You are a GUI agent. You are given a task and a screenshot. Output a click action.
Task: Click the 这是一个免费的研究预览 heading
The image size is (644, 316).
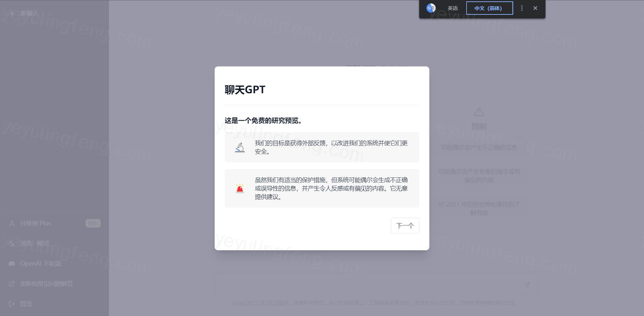[263, 120]
